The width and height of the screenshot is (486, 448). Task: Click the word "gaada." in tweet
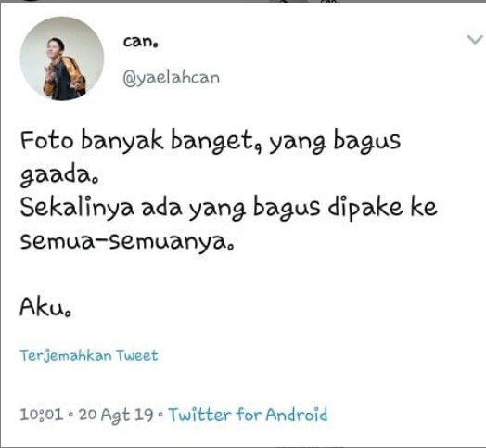pyautogui.click(x=59, y=176)
